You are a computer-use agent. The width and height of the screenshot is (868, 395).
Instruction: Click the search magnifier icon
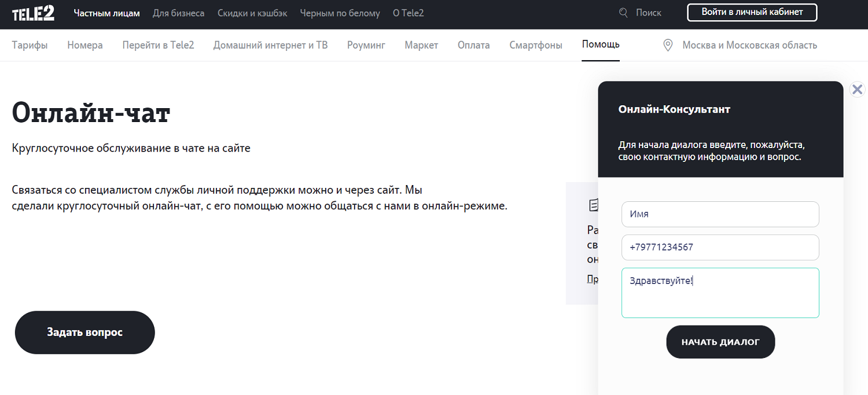pos(623,13)
